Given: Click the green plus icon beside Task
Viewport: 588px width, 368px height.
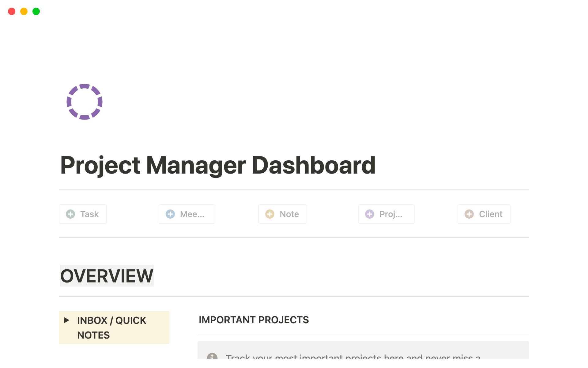Looking at the screenshot, I should pyautogui.click(x=70, y=214).
